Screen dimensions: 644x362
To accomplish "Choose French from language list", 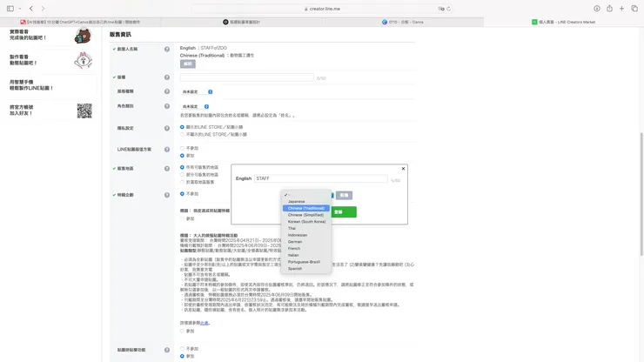I will pos(306,248).
